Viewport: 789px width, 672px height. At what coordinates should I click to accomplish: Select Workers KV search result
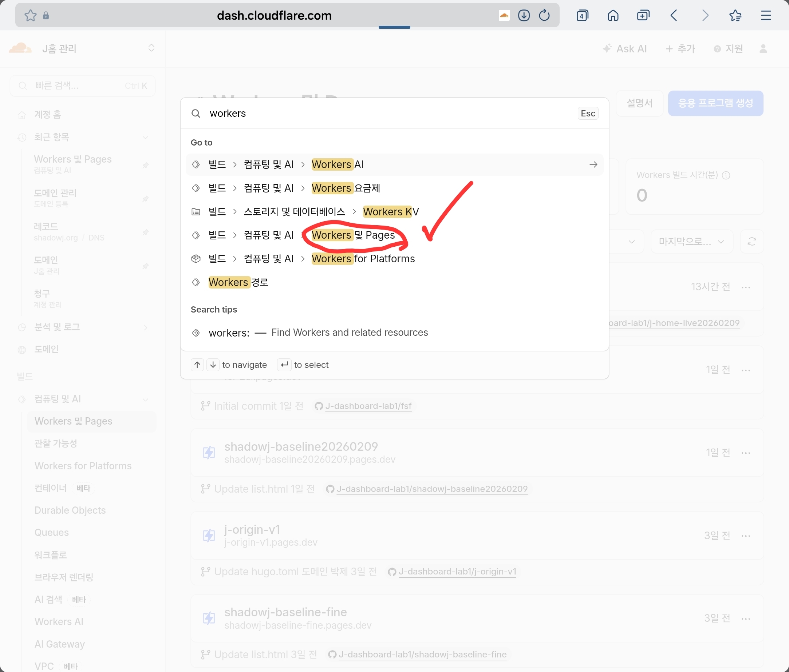coord(390,212)
